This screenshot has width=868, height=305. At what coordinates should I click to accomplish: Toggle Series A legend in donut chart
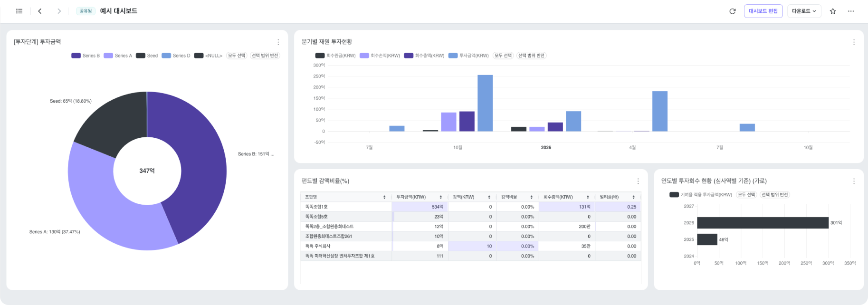(x=118, y=56)
